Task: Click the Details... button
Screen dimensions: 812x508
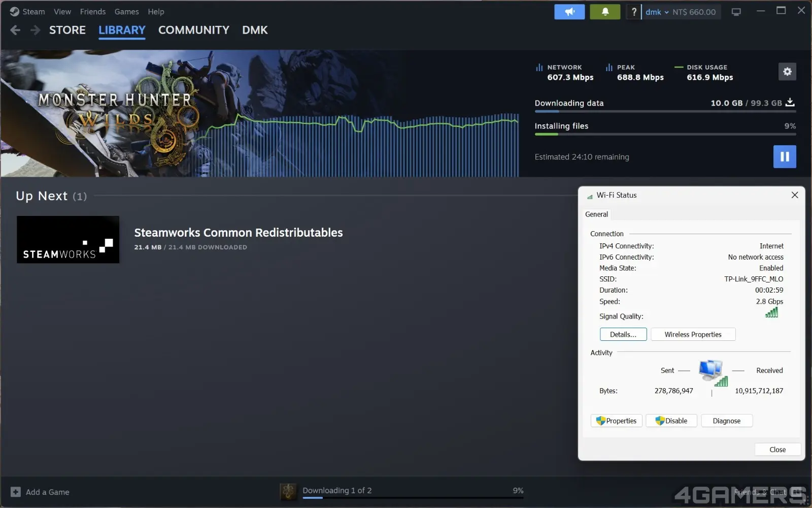Action: coord(623,334)
